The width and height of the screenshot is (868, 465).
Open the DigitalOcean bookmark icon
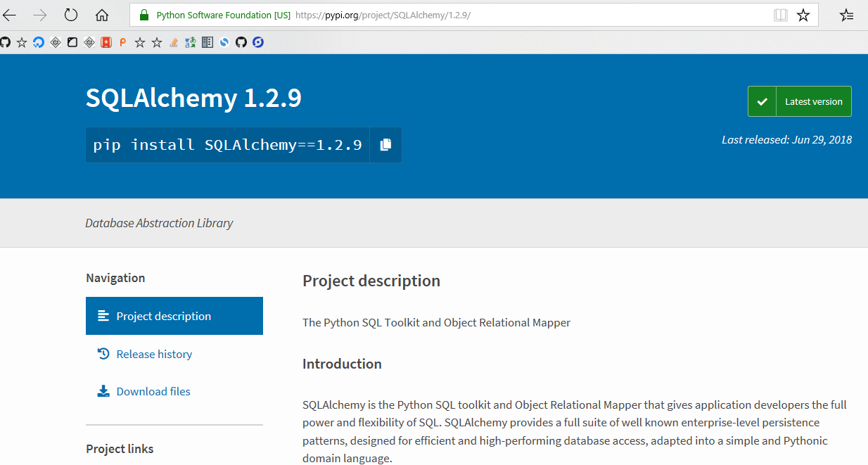pyautogui.click(x=39, y=42)
